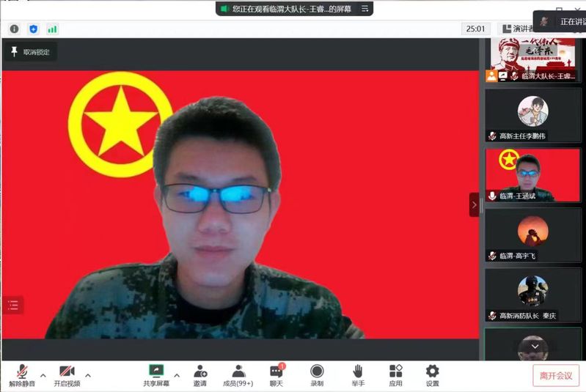Select 高新消防队长 秦庆 participant tile

coord(532,295)
